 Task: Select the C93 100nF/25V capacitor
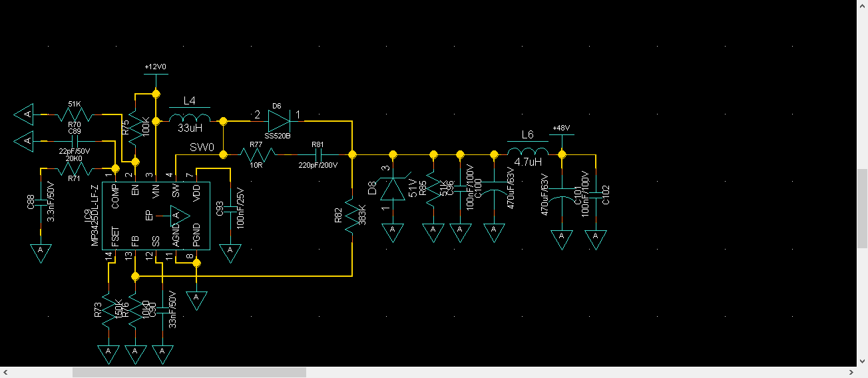click(x=230, y=208)
